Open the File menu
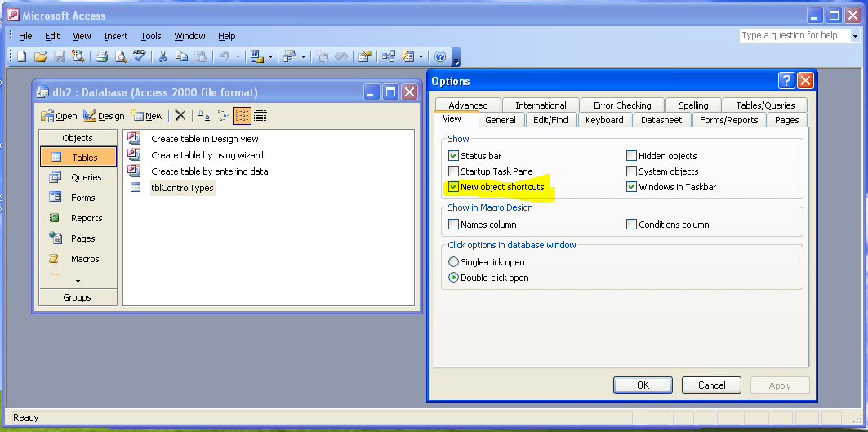Image resolution: width=868 pixels, height=432 pixels. (25, 36)
